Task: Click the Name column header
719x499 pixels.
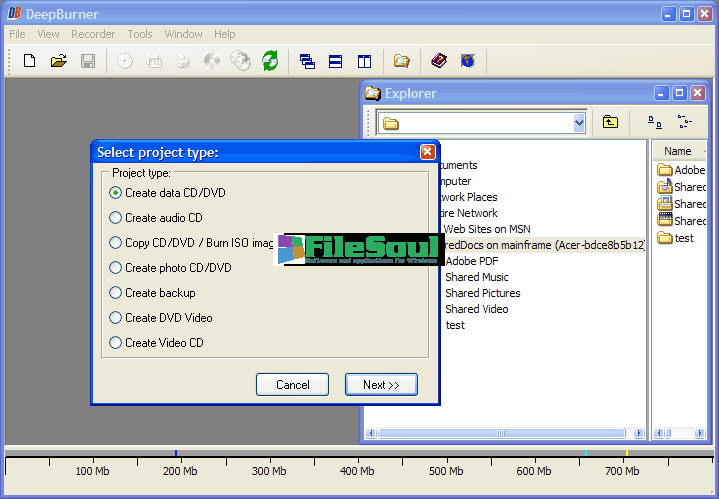Action: point(678,151)
